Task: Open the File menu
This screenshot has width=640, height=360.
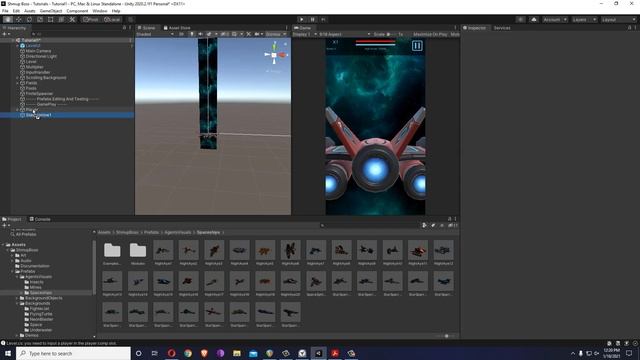Action: (5, 11)
